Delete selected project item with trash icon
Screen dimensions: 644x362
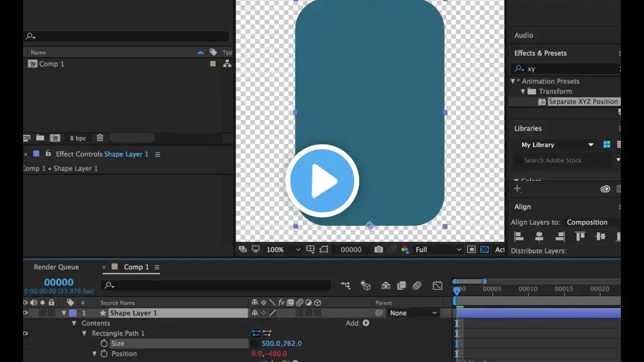pos(100,138)
